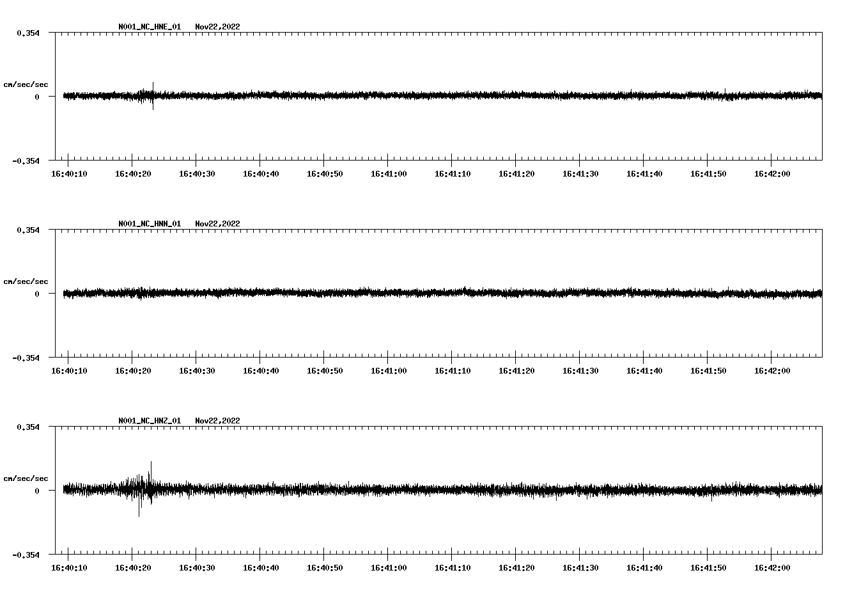The image size is (868, 591).
Task: Click 16:40:30 time label under HNZ plot
Action: [x=197, y=568]
